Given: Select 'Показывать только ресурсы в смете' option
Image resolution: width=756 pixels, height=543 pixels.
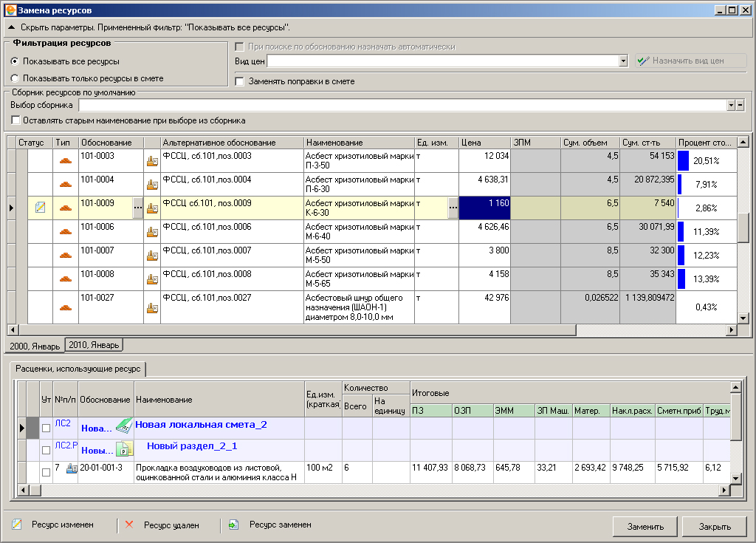Looking at the screenshot, I should (x=15, y=78).
